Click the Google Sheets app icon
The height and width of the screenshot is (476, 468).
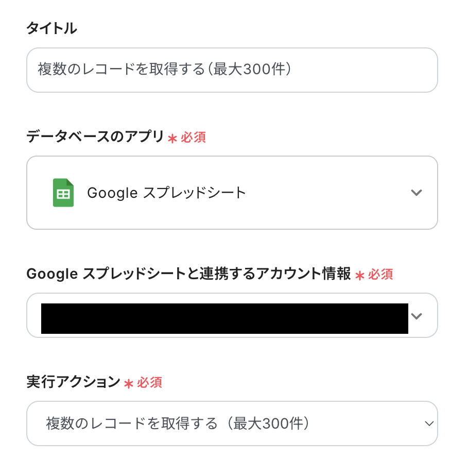pyautogui.click(x=63, y=193)
